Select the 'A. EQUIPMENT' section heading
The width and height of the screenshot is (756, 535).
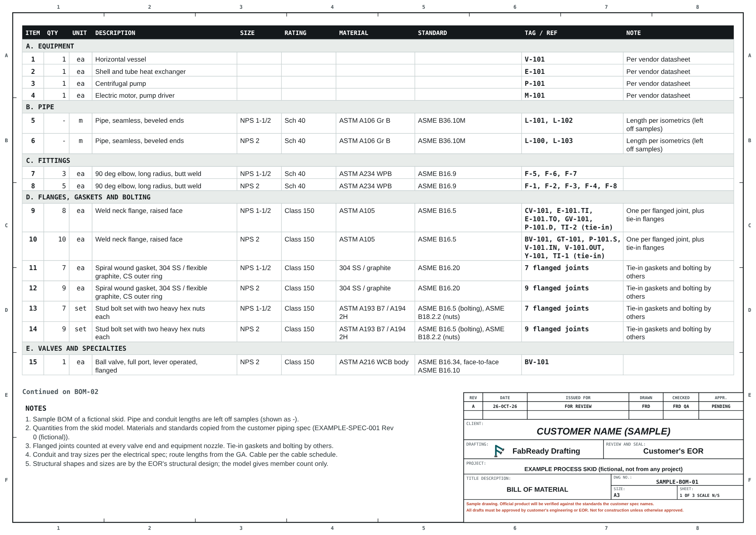50,46
